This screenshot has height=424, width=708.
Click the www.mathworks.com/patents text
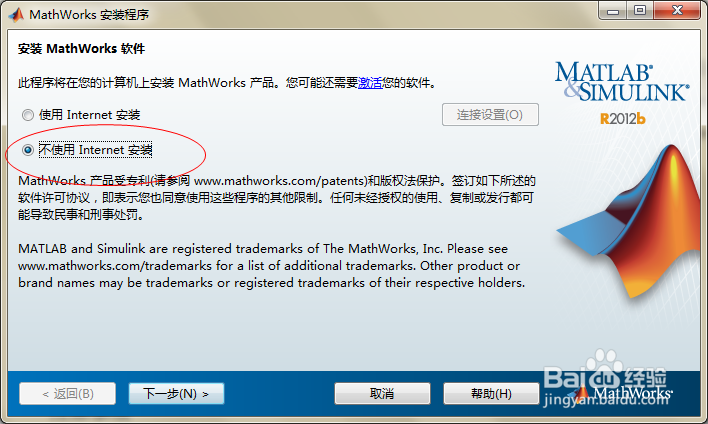[x=280, y=181]
